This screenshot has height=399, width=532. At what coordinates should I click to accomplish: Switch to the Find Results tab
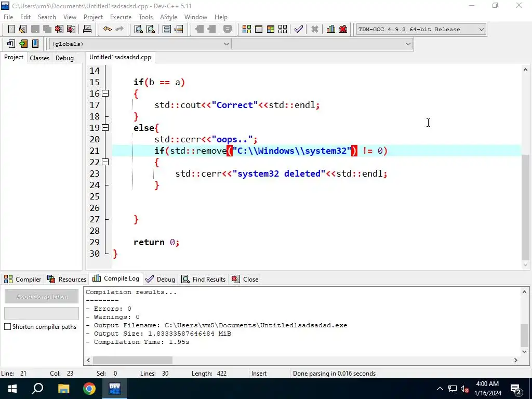click(x=204, y=279)
